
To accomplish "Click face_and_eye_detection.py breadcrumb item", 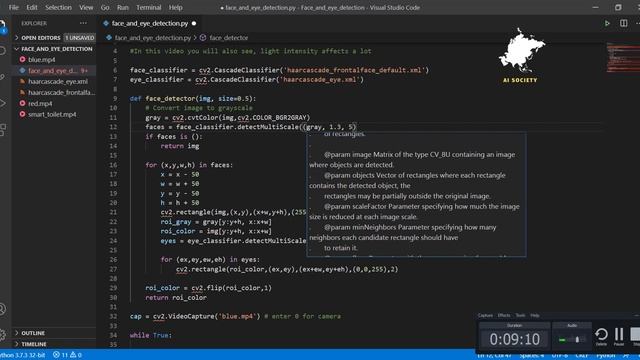I will [153, 38].
